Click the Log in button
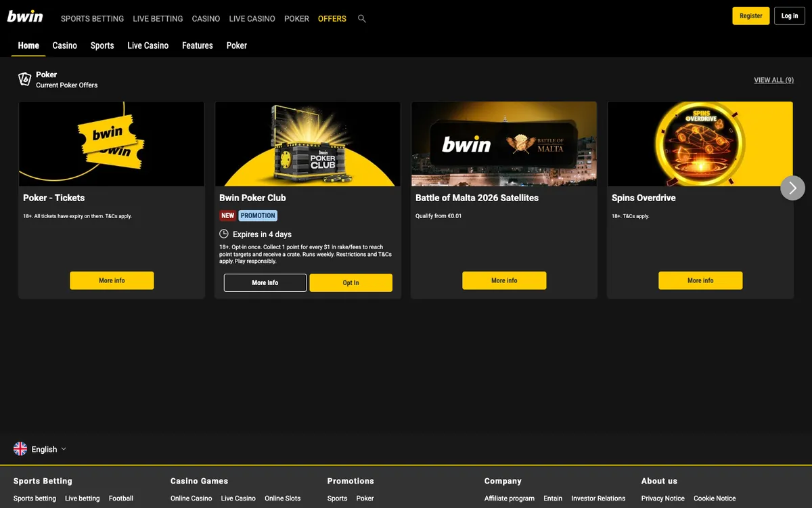Image resolution: width=812 pixels, height=508 pixels. coord(790,16)
